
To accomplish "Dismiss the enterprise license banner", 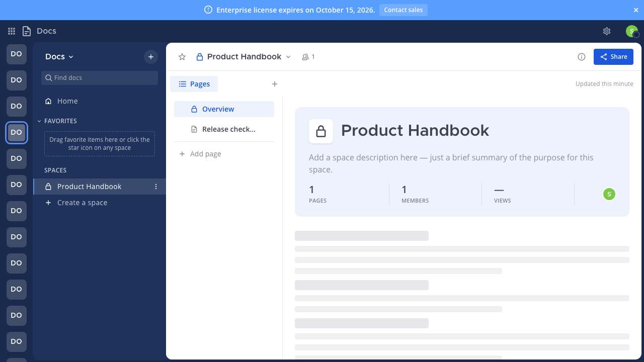I will point(636,10).
